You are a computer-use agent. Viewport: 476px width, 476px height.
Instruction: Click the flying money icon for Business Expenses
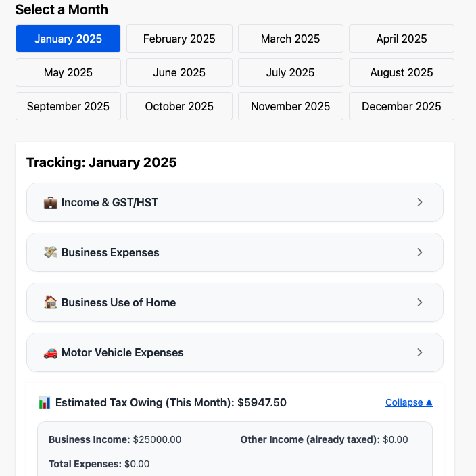click(x=51, y=252)
